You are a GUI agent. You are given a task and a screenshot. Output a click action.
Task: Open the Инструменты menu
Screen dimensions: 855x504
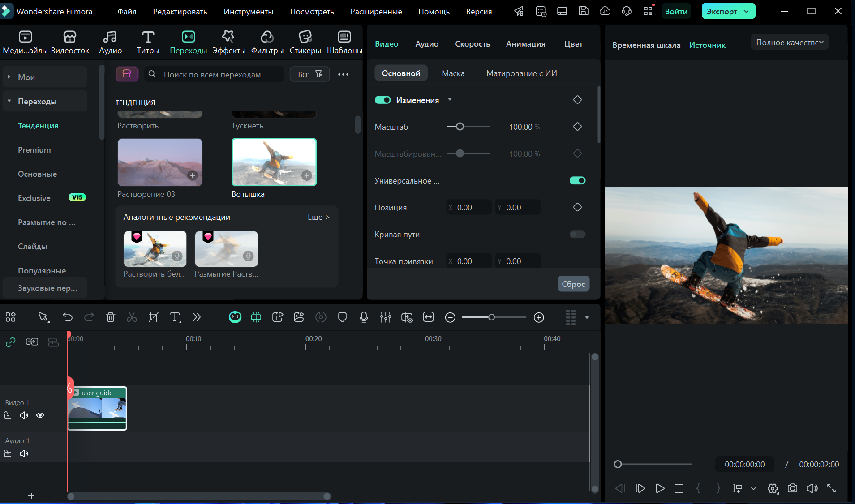248,12
